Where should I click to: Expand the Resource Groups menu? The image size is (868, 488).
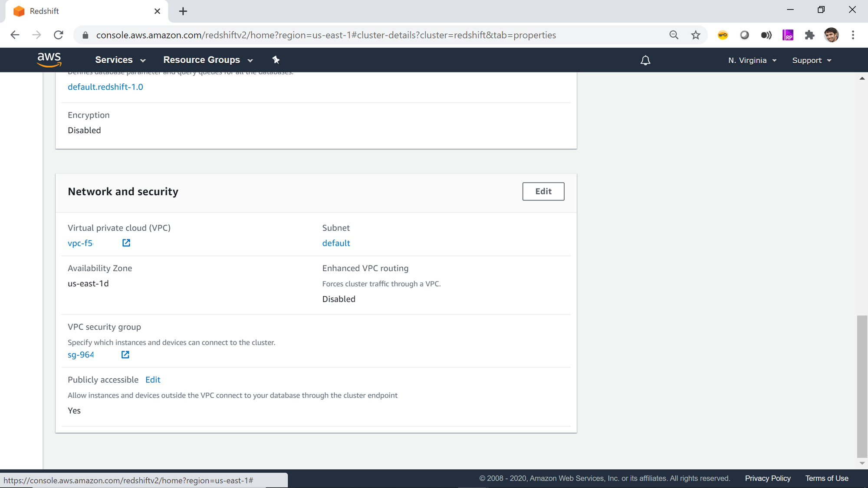coord(208,60)
